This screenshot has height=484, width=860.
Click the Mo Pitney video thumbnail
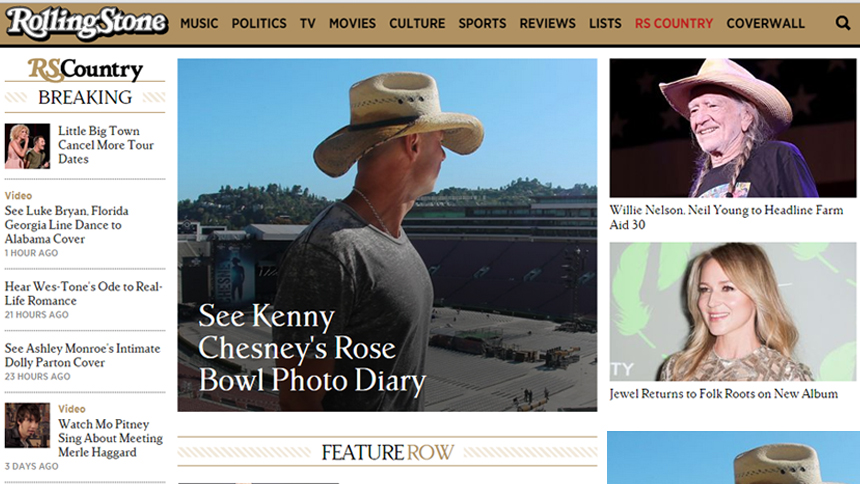(x=27, y=426)
